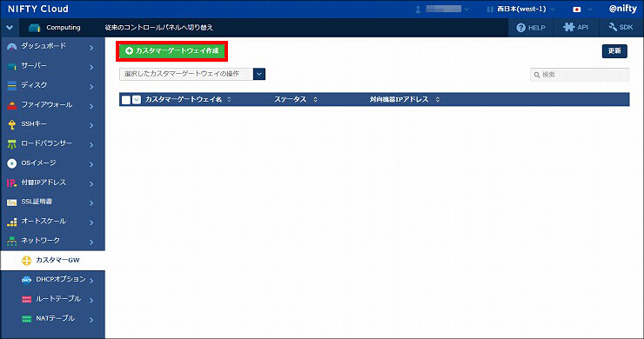644x339 pixels.
Task: Open the selection options arrow beside header checkbox
Action: pos(137,100)
